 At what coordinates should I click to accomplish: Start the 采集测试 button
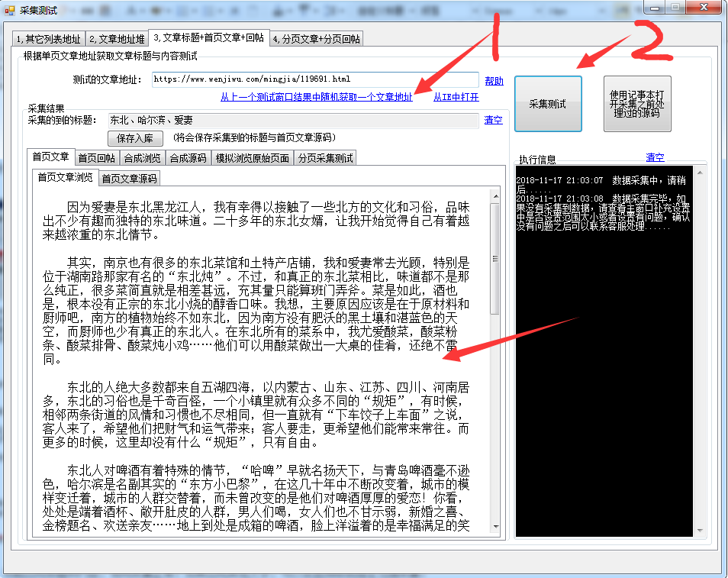548,104
